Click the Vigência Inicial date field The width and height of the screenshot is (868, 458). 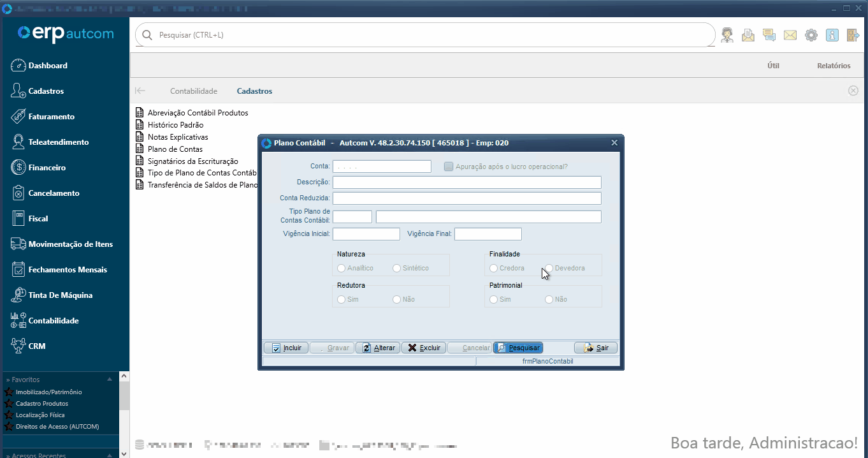pos(366,234)
